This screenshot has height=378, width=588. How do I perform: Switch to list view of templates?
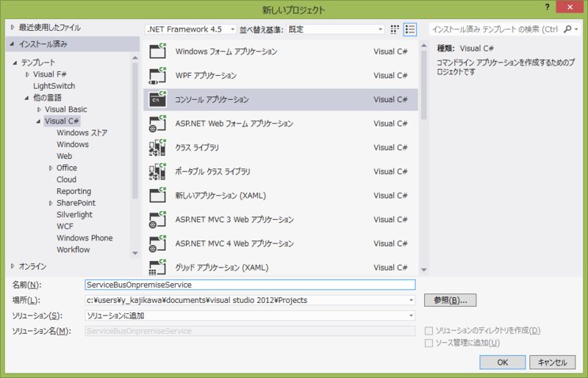coord(410,29)
